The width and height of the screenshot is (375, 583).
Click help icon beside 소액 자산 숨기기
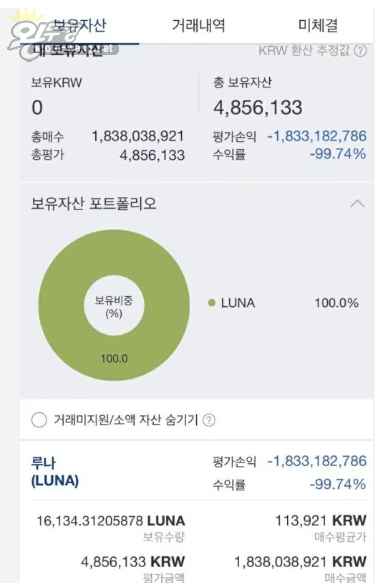(x=209, y=420)
